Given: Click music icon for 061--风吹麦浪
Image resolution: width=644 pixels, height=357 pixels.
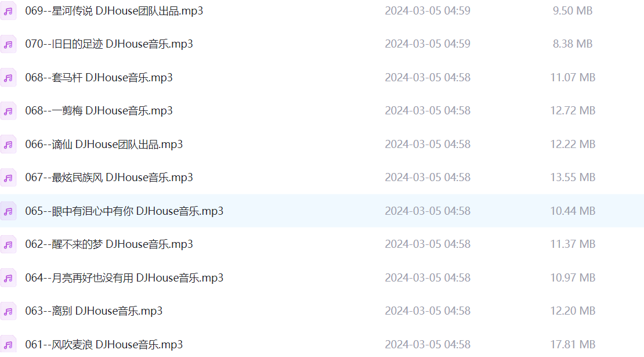Looking at the screenshot, I should click(8, 345).
